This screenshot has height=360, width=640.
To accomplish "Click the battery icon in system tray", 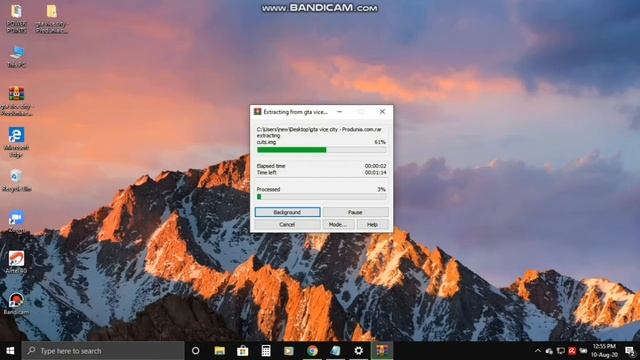I will pyautogui.click(x=583, y=351).
